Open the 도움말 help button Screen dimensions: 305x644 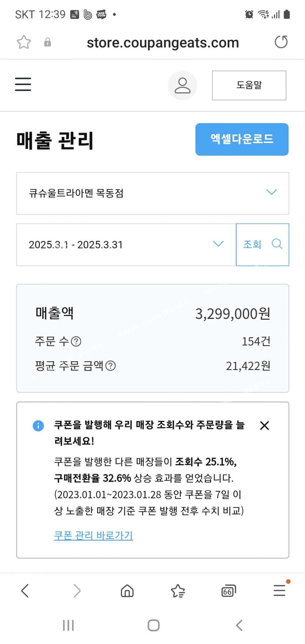(249, 85)
